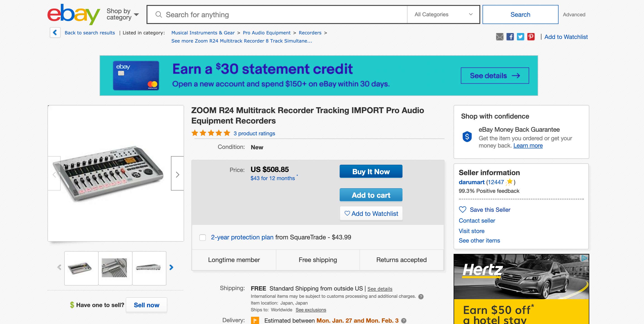The width and height of the screenshot is (644, 324).
Task: Show previous product image with left arrow
Action: [54, 174]
